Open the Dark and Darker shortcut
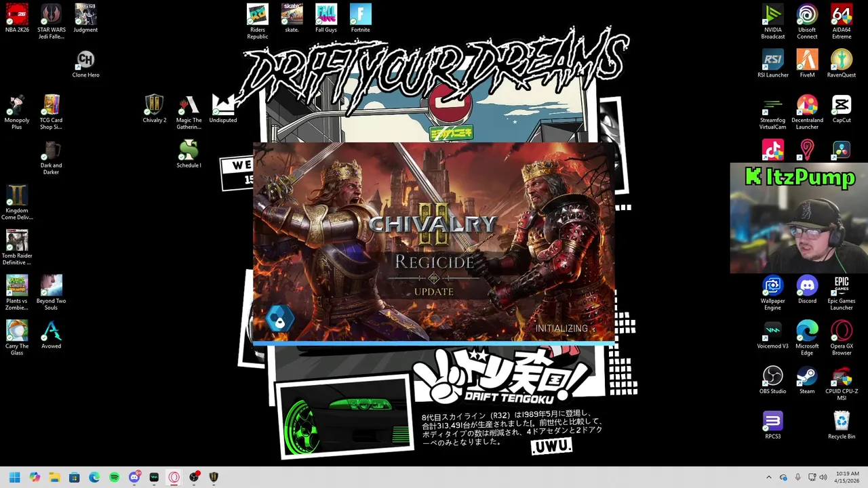This screenshot has width=868, height=488. (x=51, y=157)
